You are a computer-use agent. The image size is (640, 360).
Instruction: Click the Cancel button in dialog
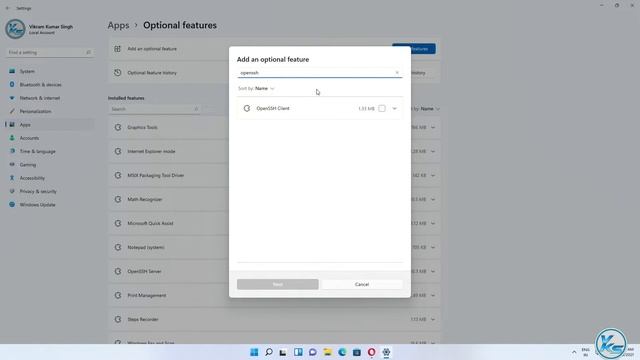pyautogui.click(x=362, y=284)
